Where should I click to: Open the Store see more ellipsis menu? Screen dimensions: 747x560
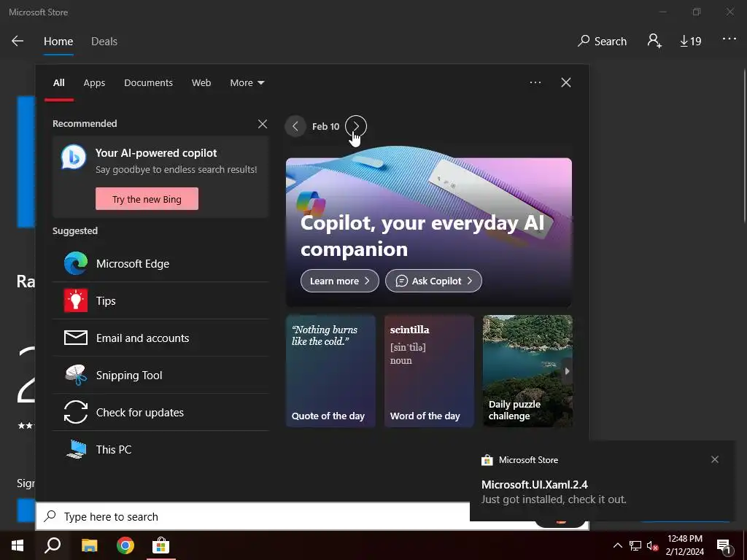(x=729, y=39)
